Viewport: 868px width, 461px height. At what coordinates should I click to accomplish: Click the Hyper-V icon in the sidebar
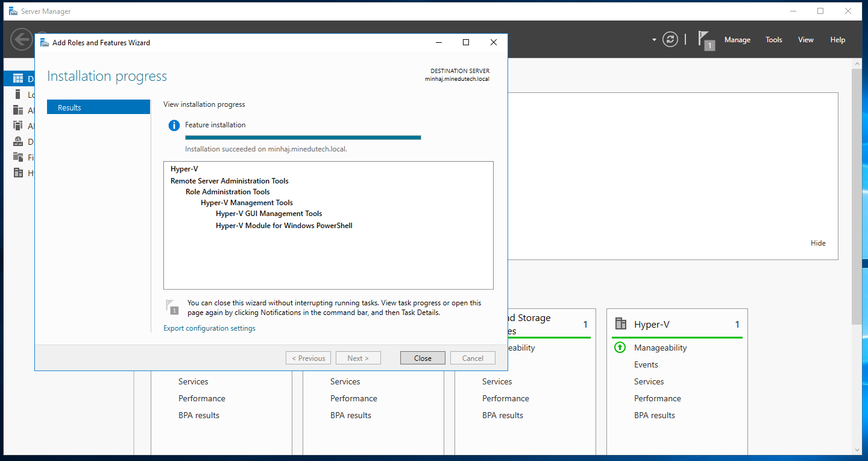click(17, 173)
